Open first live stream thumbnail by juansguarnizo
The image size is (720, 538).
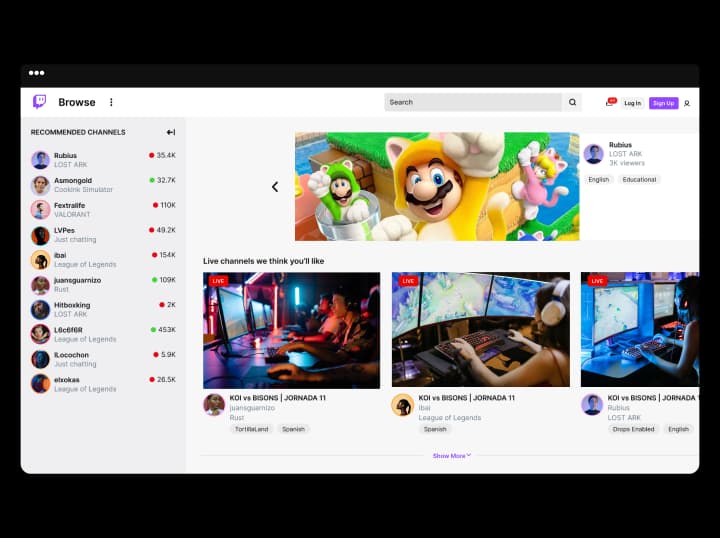pyautogui.click(x=292, y=330)
